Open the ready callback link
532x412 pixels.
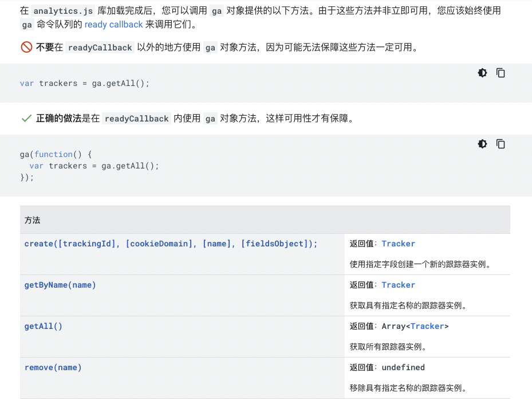tap(113, 25)
